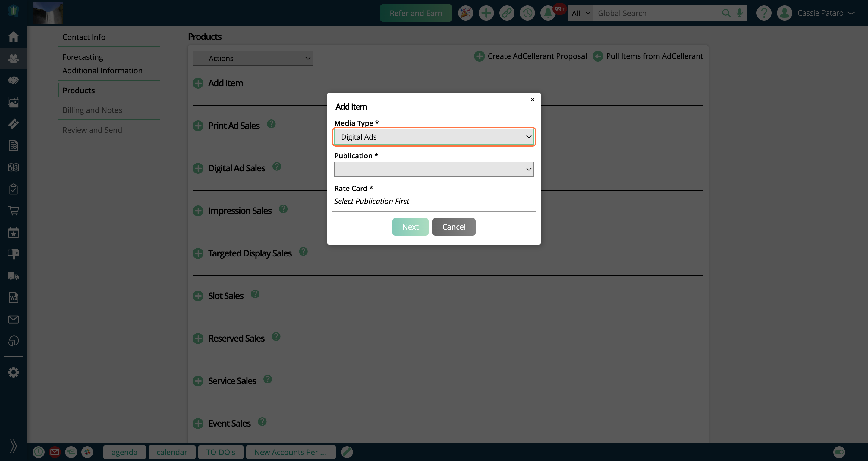This screenshot has width=868, height=461.
Task: Open the Contacts people icon in sidebar
Action: [14, 58]
